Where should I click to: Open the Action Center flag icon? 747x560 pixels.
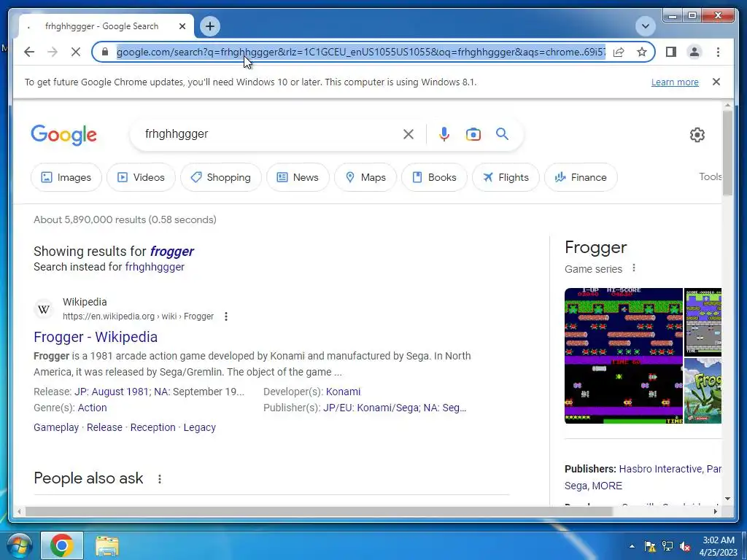[x=649, y=546]
